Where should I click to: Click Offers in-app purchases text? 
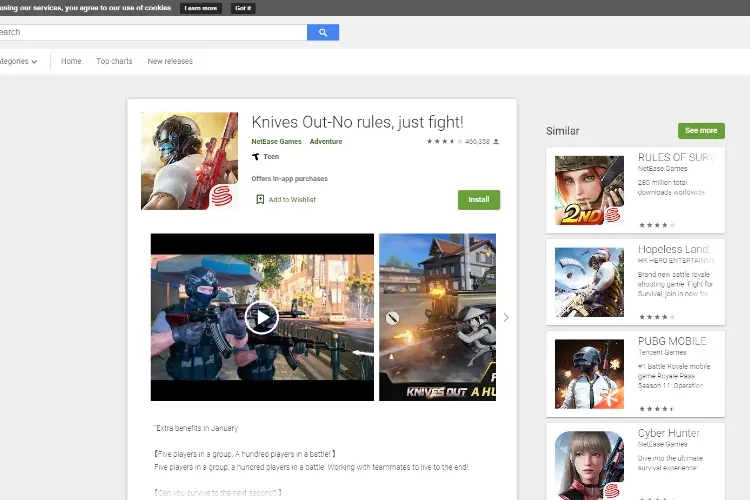tap(289, 178)
